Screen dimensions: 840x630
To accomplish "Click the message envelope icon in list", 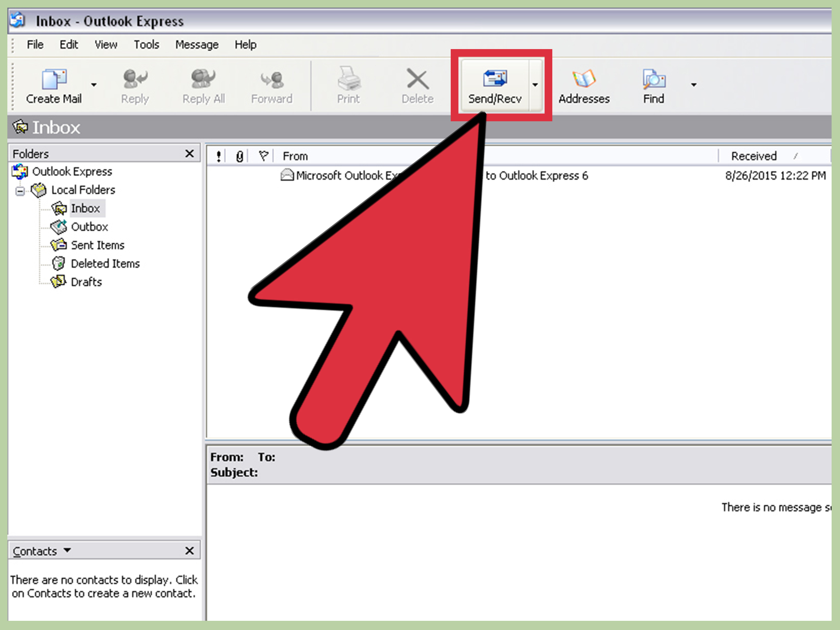I will 287,175.
